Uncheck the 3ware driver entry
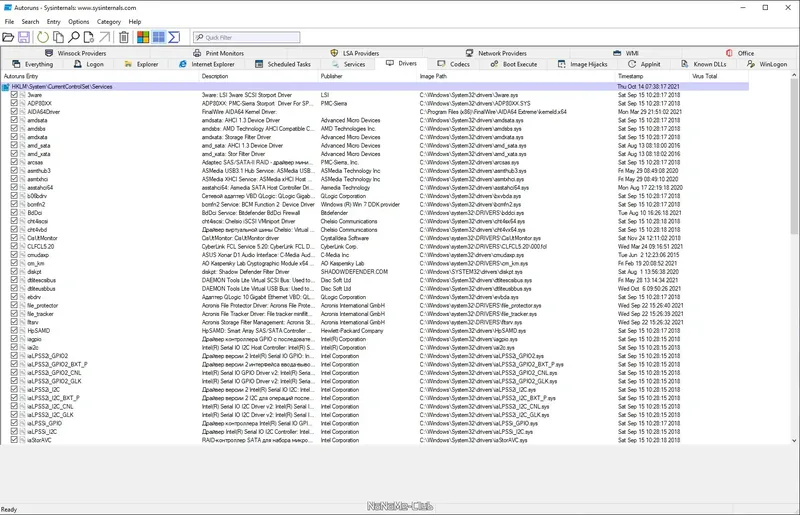800x515 pixels. (x=14, y=95)
